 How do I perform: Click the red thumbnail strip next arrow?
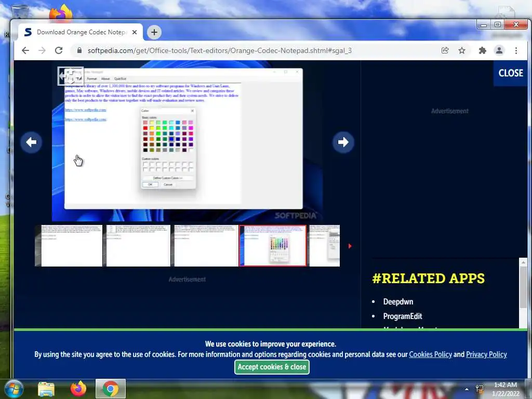[x=350, y=246]
